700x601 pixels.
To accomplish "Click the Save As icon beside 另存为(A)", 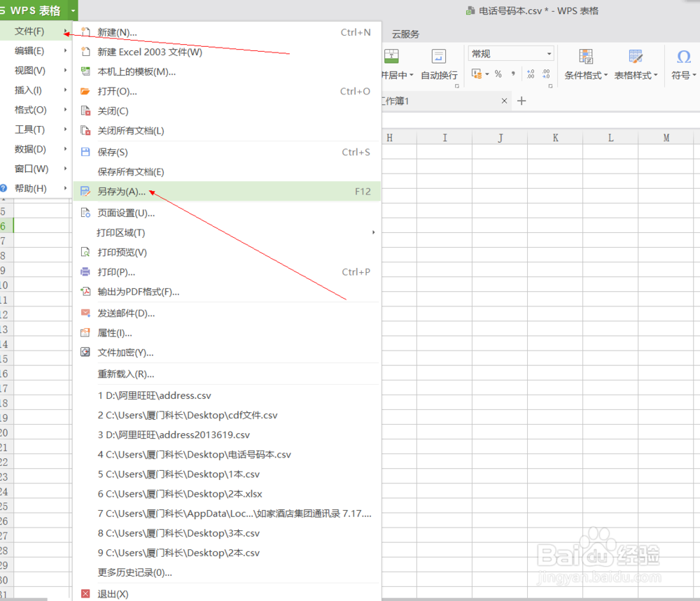I will tap(85, 192).
